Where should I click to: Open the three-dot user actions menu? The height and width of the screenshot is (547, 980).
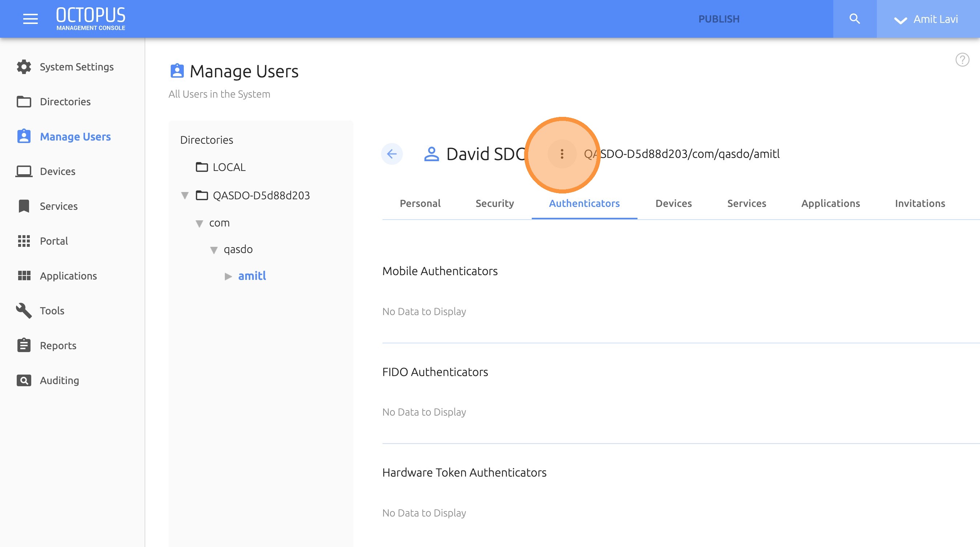pos(562,154)
